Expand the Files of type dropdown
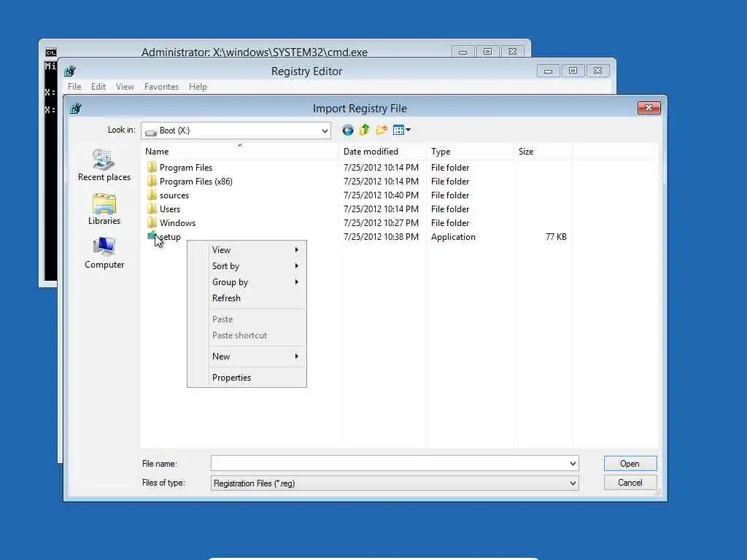Image resolution: width=747 pixels, height=560 pixels. point(573,483)
